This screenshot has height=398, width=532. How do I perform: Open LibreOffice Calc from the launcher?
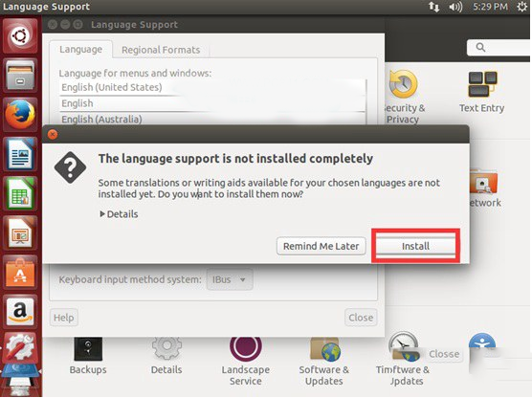point(20,193)
